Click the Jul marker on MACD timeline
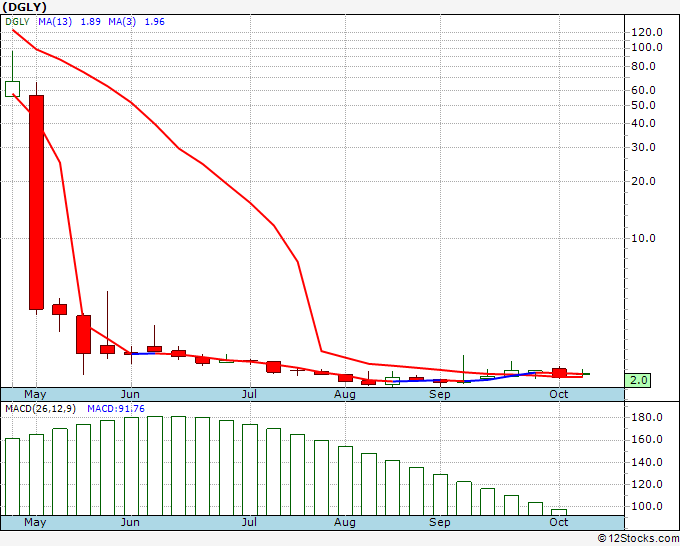 249,522
